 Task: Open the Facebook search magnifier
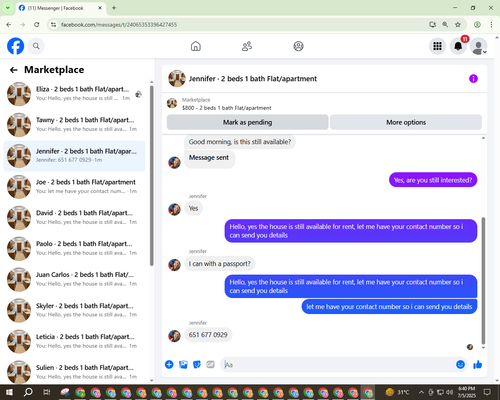(36, 46)
